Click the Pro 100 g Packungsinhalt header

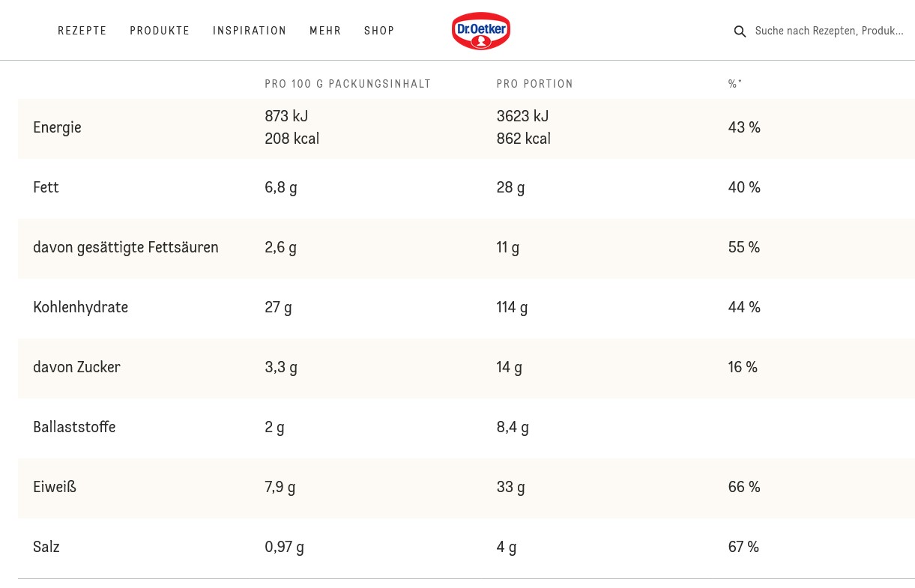coord(348,84)
